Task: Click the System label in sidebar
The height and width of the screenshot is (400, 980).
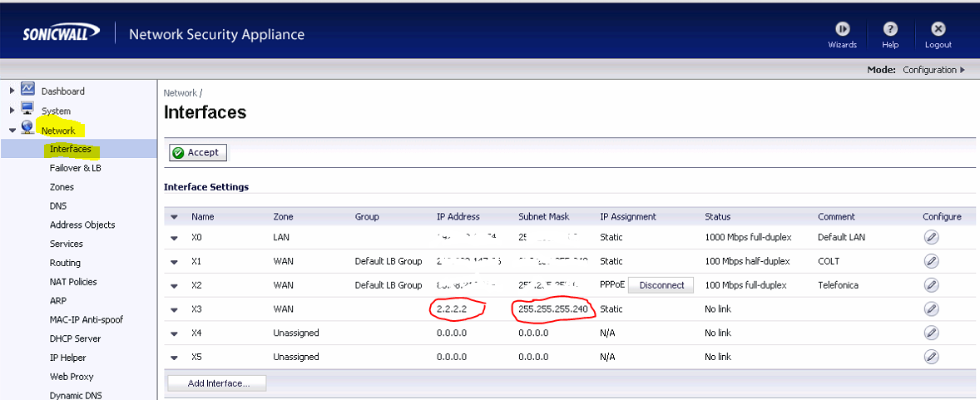Action: coord(57,111)
